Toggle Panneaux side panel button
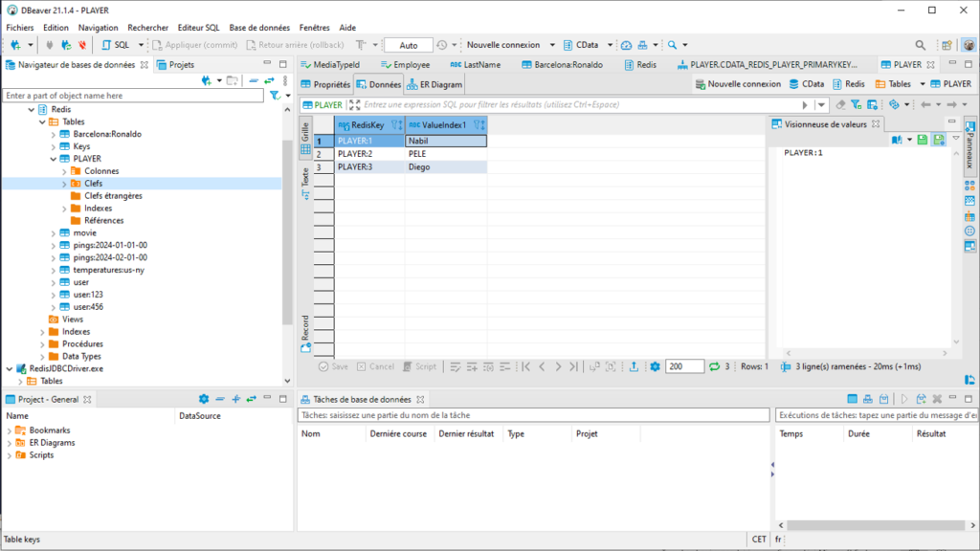The width and height of the screenshot is (980, 551). (x=969, y=143)
